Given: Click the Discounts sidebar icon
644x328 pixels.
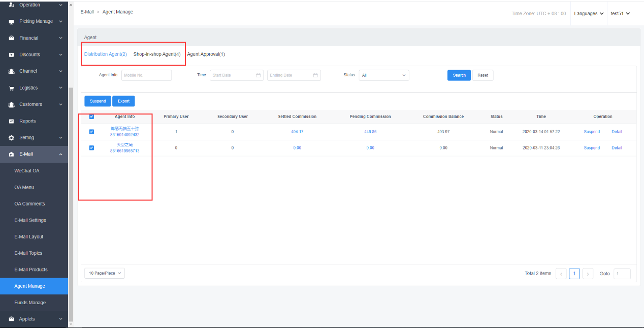Looking at the screenshot, I should tap(11, 55).
